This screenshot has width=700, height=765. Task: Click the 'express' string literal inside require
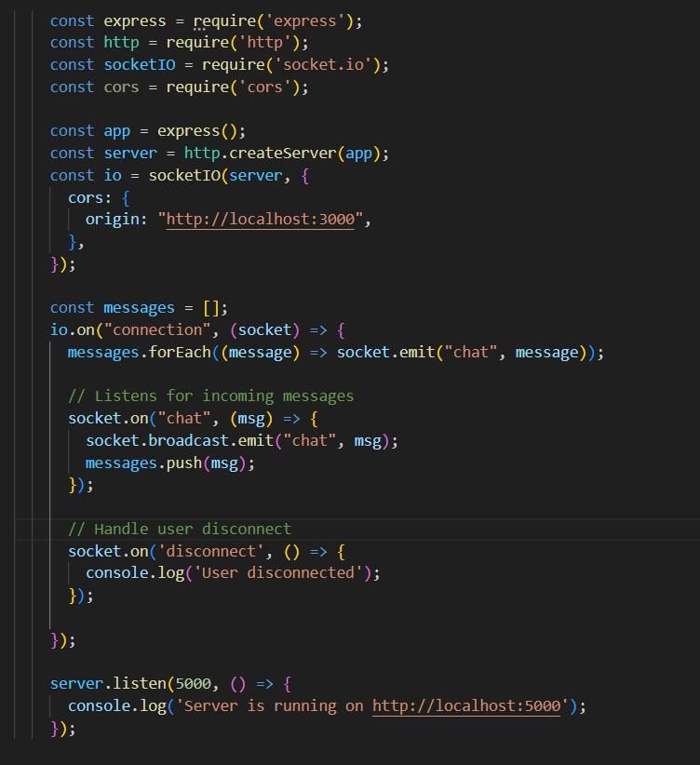click(305, 21)
